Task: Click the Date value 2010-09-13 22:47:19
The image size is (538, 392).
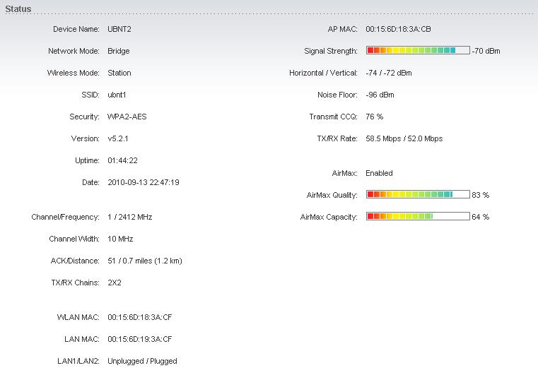Action: [144, 183]
